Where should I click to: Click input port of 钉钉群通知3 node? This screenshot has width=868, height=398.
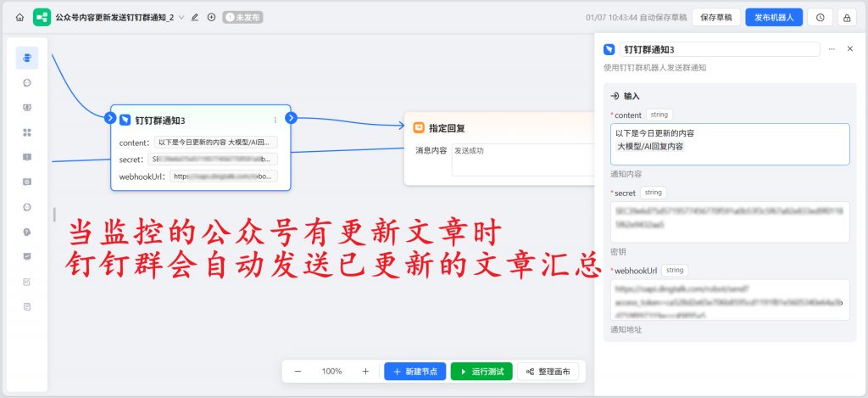[x=110, y=117]
